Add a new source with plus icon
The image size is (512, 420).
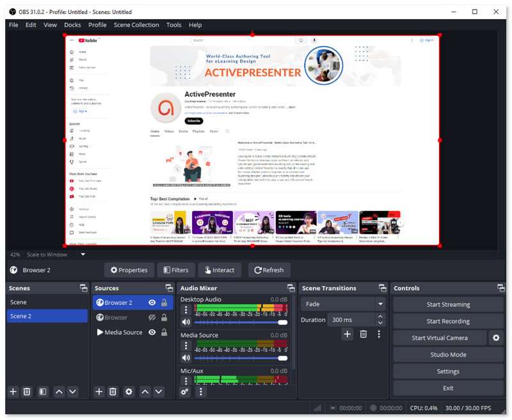pos(99,392)
